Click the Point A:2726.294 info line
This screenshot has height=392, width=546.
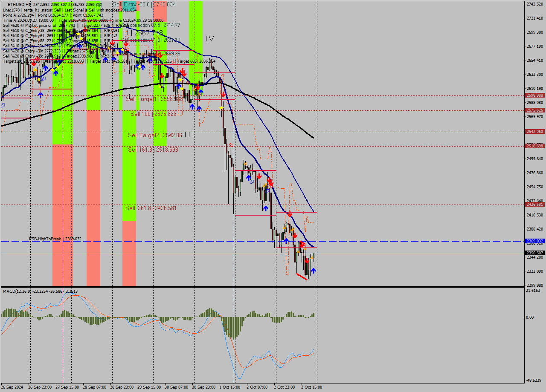(53, 15)
